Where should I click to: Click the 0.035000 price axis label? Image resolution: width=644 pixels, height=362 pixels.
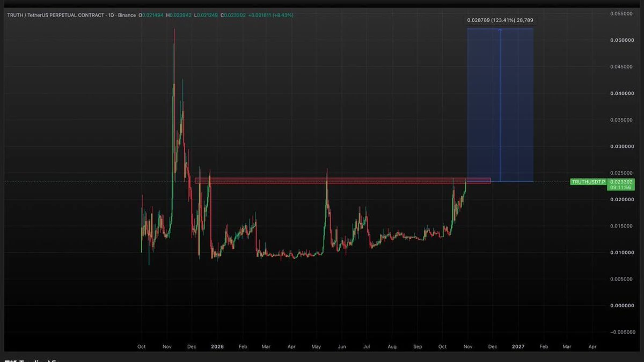(621, 120)
